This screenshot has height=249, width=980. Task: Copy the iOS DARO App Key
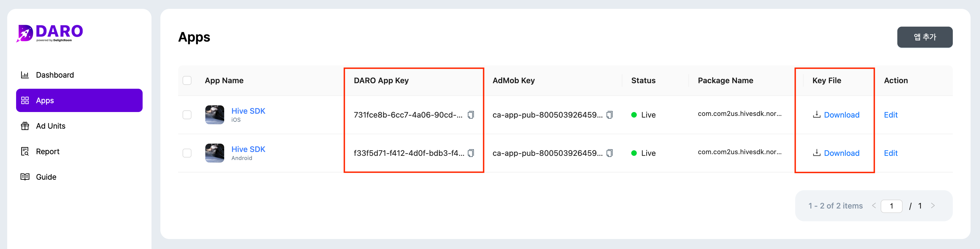point(471,115)
